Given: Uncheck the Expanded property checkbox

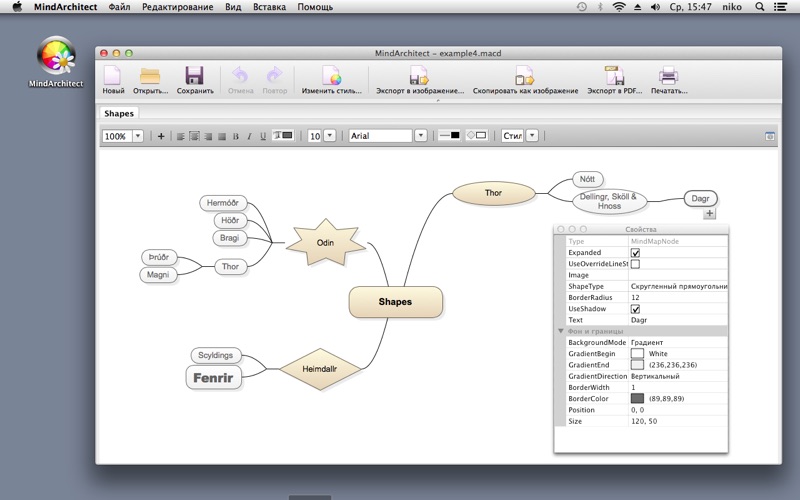Looking at the screenshot, I should [635, 253].
